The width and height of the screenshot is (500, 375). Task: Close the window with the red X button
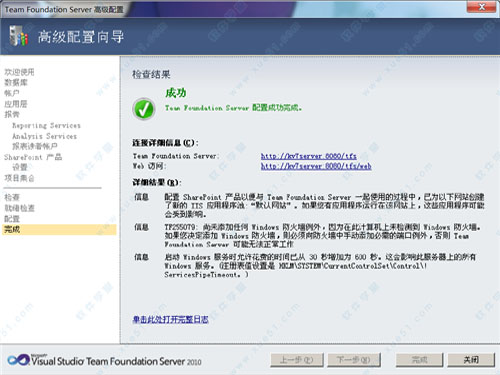(x=481, y=7)
